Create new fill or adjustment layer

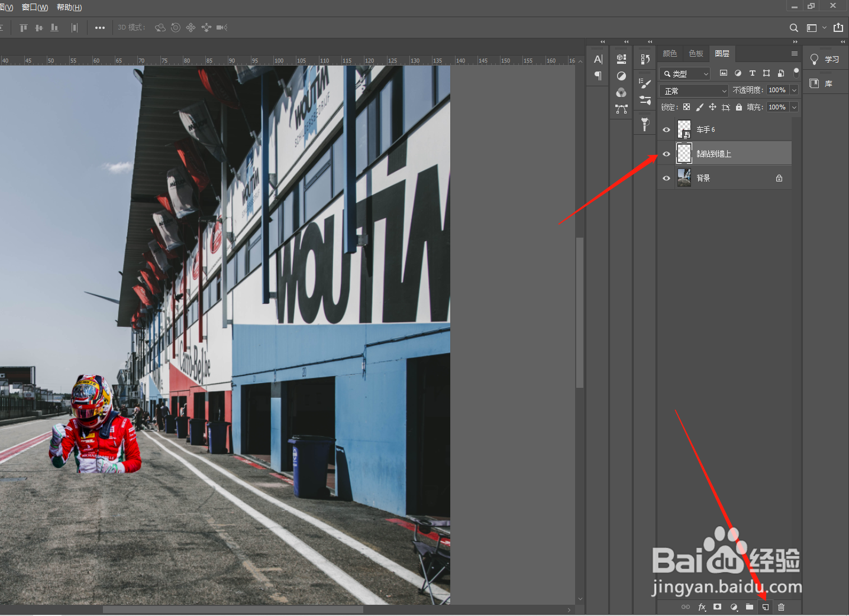pyautogui.click(x=734, y=607)
